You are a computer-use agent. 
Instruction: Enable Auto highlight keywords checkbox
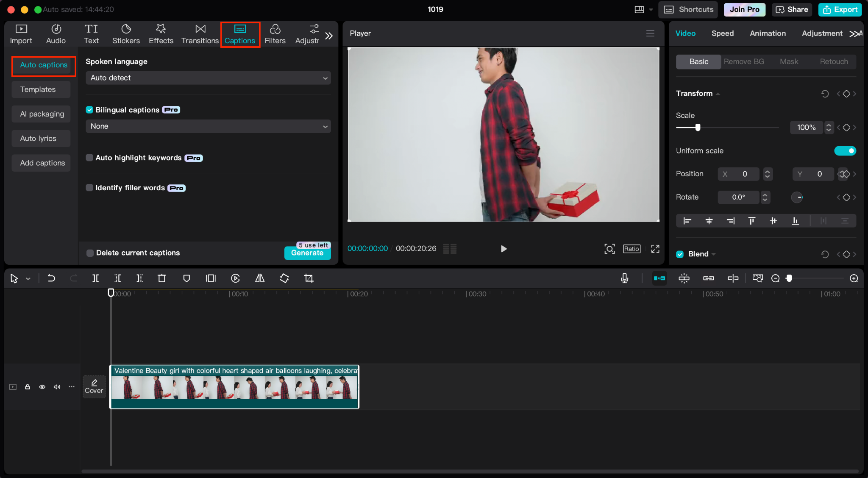click(x=89, y=158)
